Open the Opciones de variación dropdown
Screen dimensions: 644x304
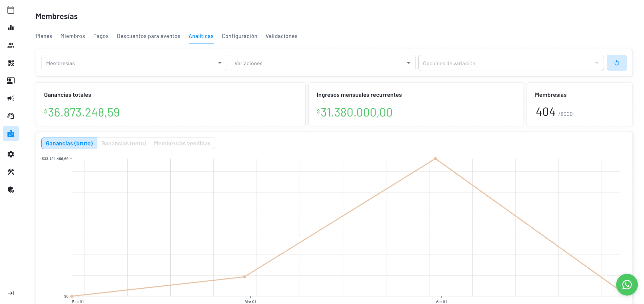511,63
